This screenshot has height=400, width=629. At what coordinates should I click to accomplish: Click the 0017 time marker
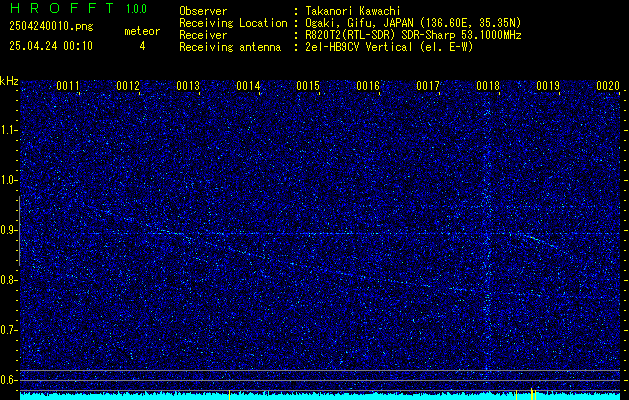click(428, 86)
